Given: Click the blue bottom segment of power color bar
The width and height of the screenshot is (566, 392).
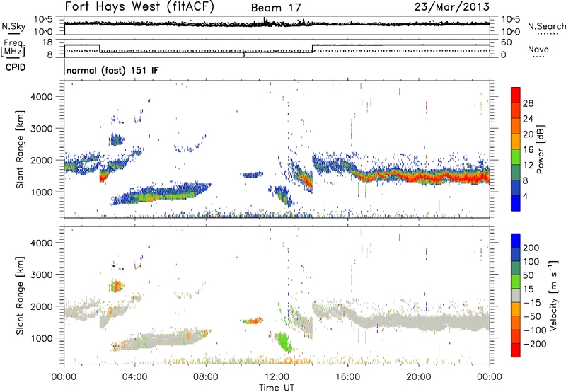Looking at the screenshot, I should point(516,203).
